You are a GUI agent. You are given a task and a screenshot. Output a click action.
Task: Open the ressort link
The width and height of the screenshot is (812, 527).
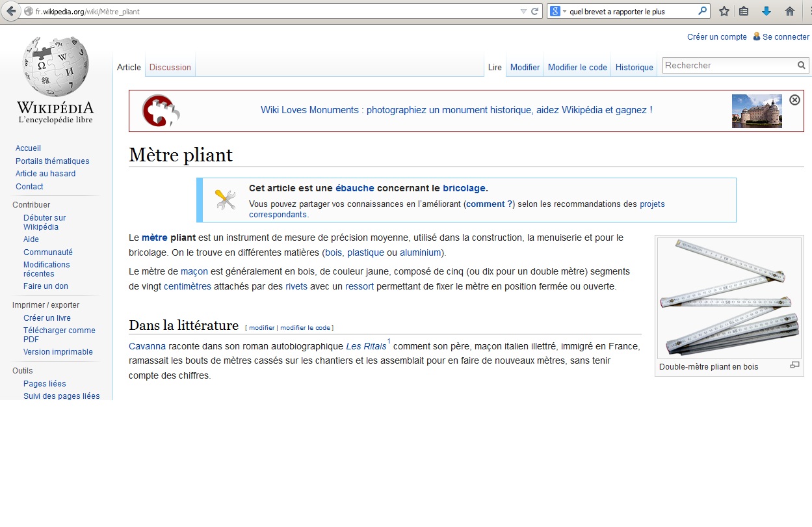click(x=360, y=286)
